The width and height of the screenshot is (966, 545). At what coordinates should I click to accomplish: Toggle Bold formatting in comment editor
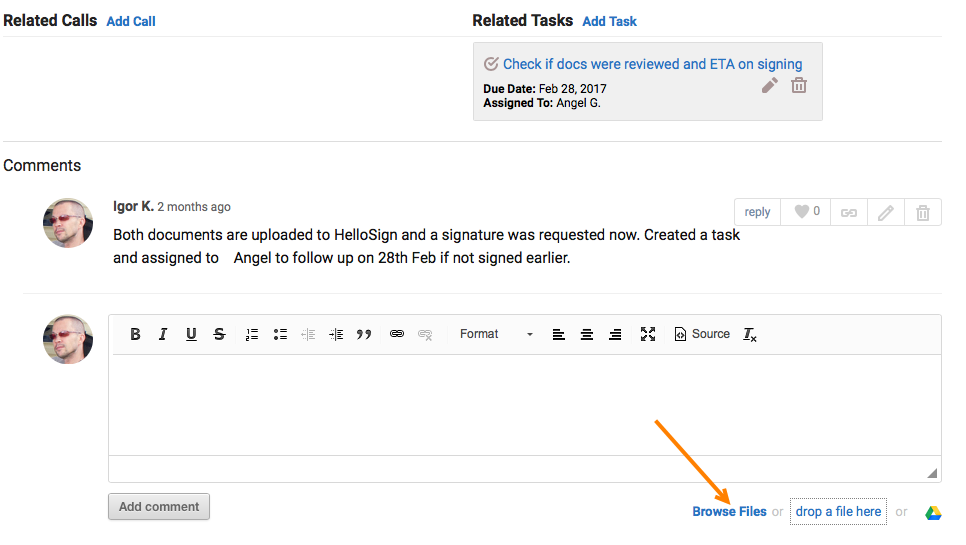point(136,334)
